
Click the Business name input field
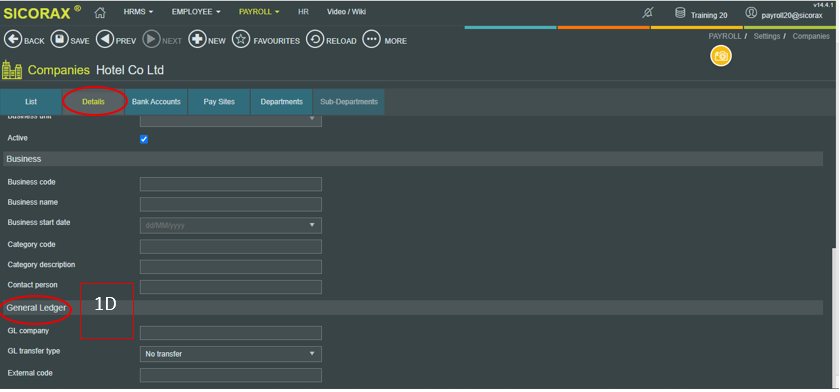231,205
